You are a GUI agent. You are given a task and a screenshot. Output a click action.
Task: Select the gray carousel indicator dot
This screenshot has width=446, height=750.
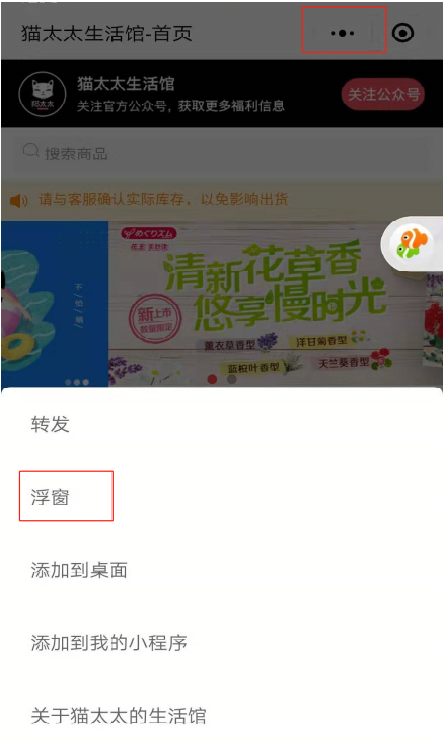tap(232, 379)
